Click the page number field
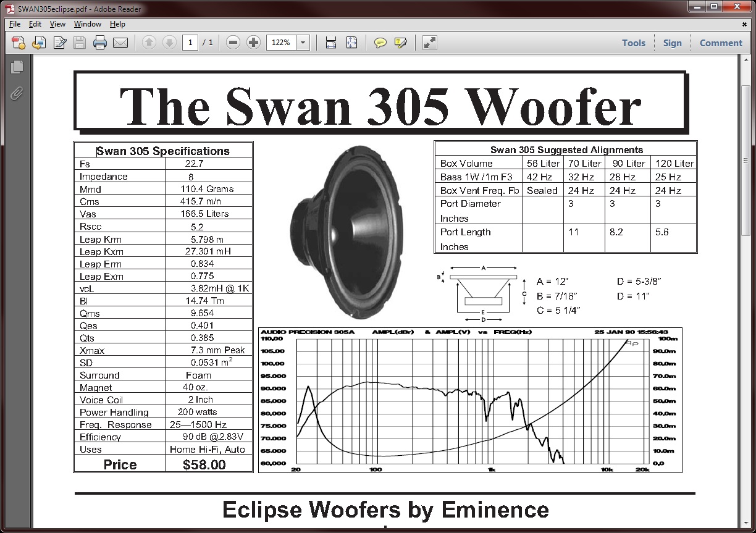The width and height of the screenshot is (756, 533). (x=190, y=43)
